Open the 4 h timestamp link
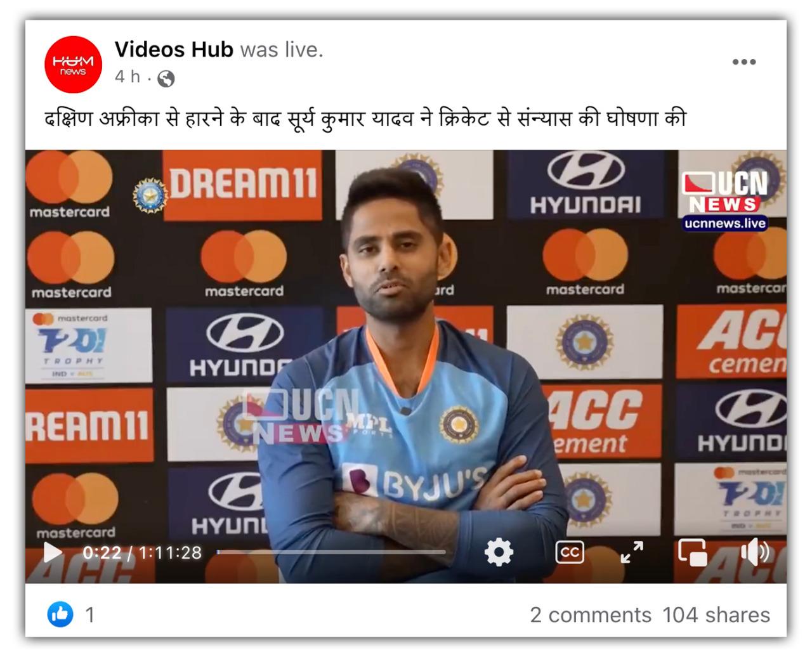812x657 pixels. pyautogui.click(x=127, y=77)
